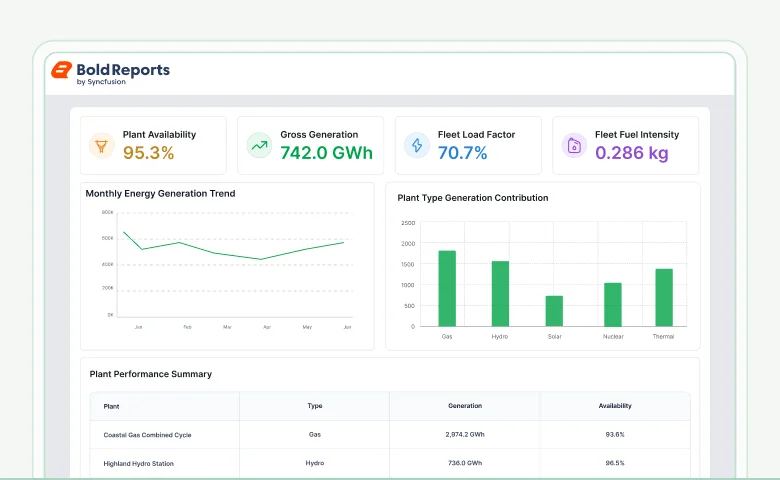Click the Plant Availability funnel icon
This screenshot has width=780, height=480.
pos(101,146)
